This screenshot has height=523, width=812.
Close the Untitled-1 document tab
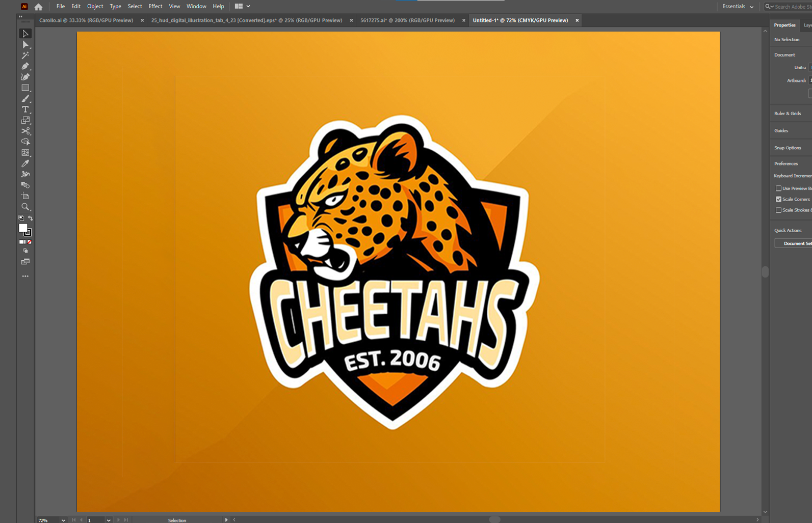(x=577, y=20)
